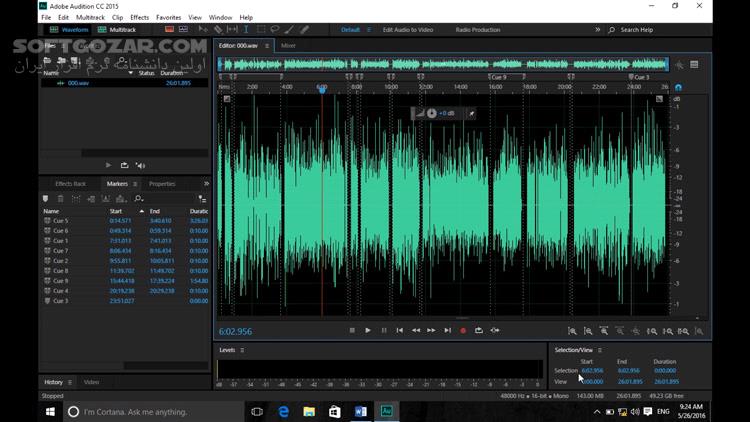Move playhead to next marker
This screenshot has height=422, width=750.
447,330
